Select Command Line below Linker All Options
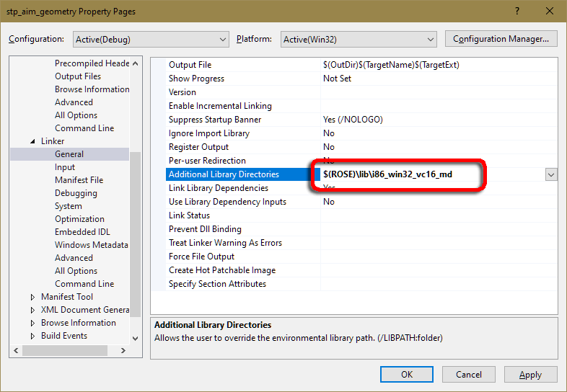 (84, 284)
